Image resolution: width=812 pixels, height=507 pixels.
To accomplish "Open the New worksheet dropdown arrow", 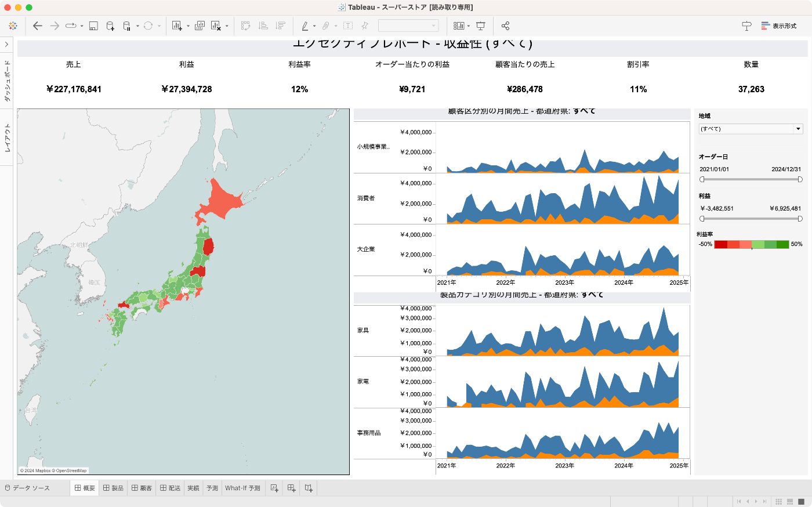I will click(188, 26).
